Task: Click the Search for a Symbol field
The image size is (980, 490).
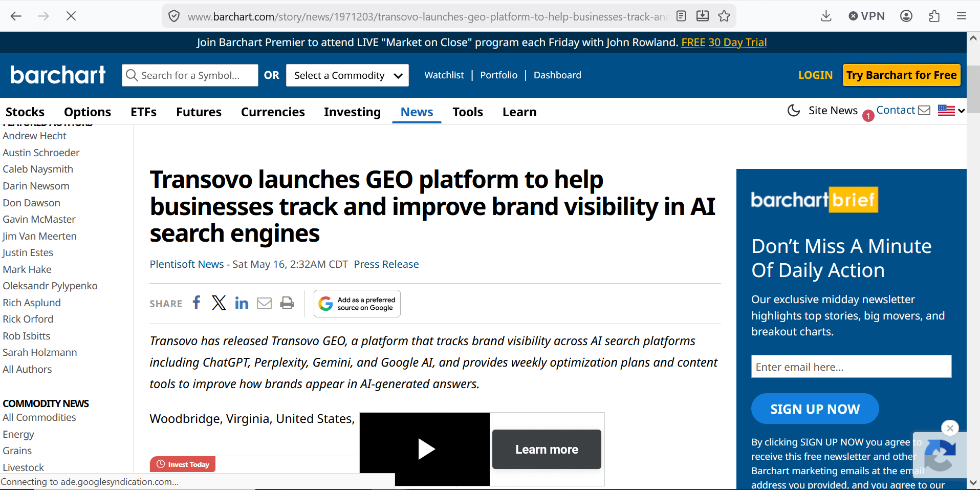Action: click(x=190, y=75)
